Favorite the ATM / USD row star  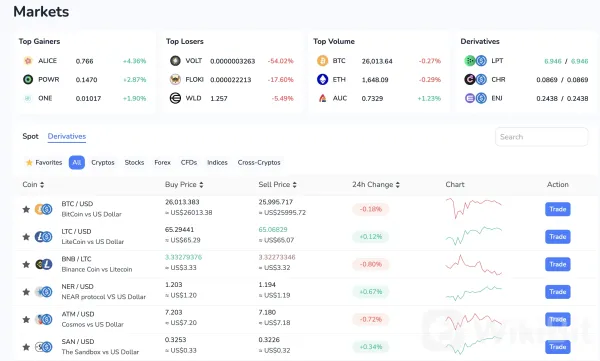coord(26,319)
